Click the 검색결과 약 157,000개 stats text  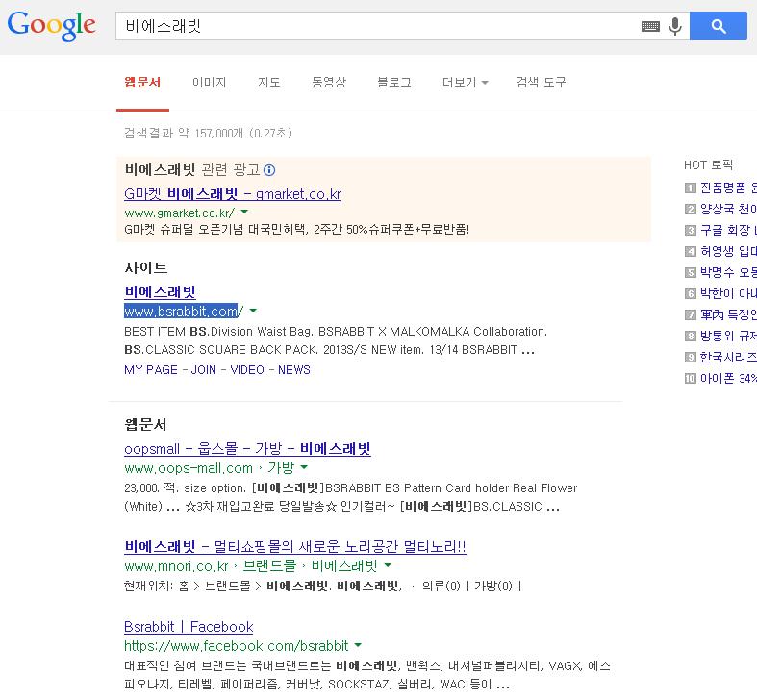coord(208,133)
